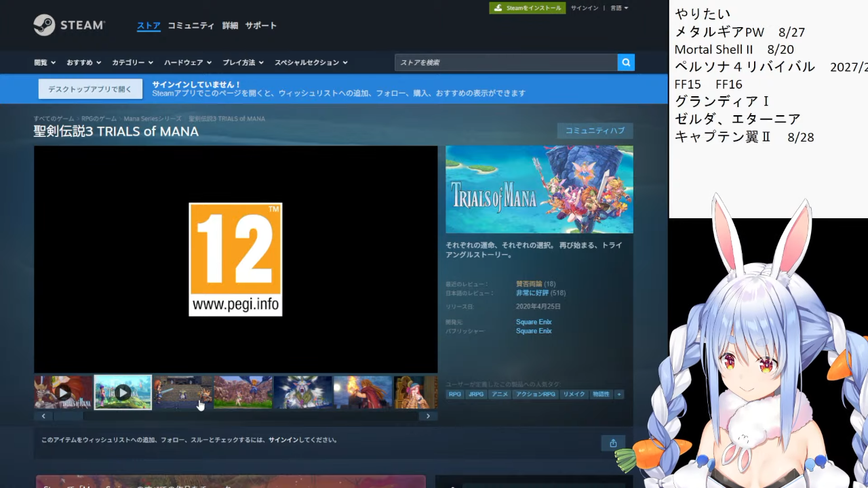Expand the ハードウェア dropdown

click(188, 62)
